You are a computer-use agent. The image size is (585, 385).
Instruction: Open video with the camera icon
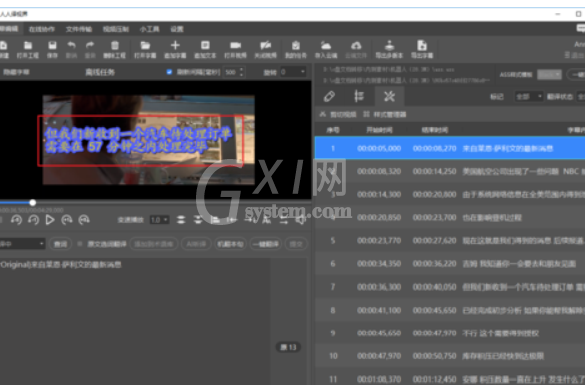click(x=235, y=46)
